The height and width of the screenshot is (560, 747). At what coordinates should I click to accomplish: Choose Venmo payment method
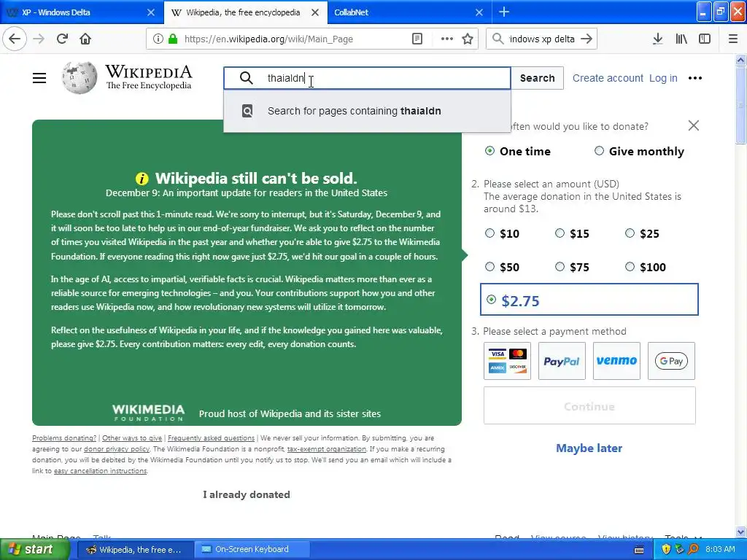(616, 361)
